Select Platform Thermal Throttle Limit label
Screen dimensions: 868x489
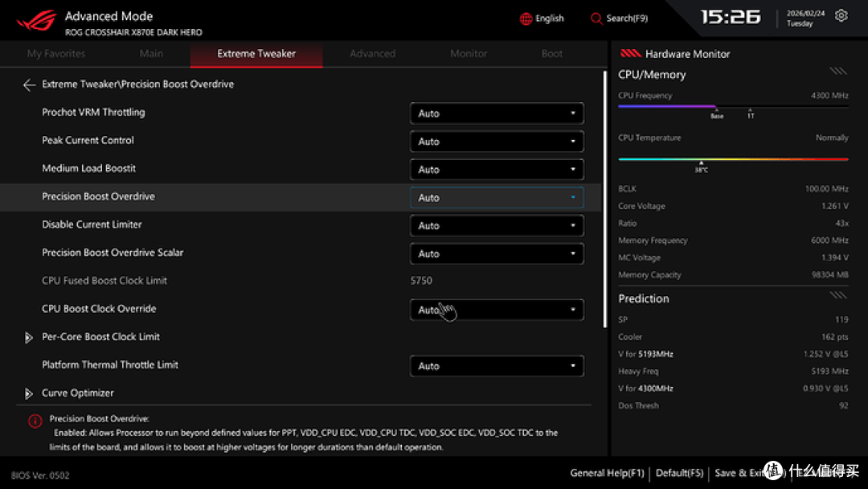pyautogui.click(x=110, y=365)
